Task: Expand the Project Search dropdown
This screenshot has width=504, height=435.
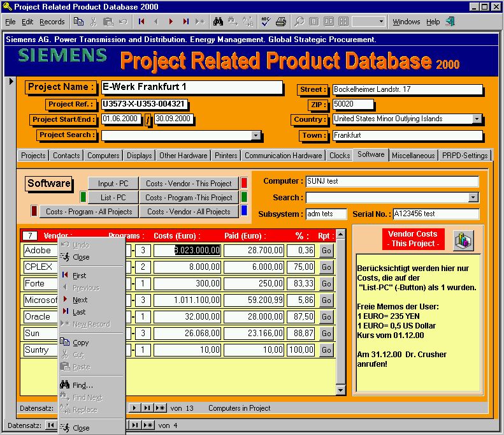Action: tap(256, 135)
